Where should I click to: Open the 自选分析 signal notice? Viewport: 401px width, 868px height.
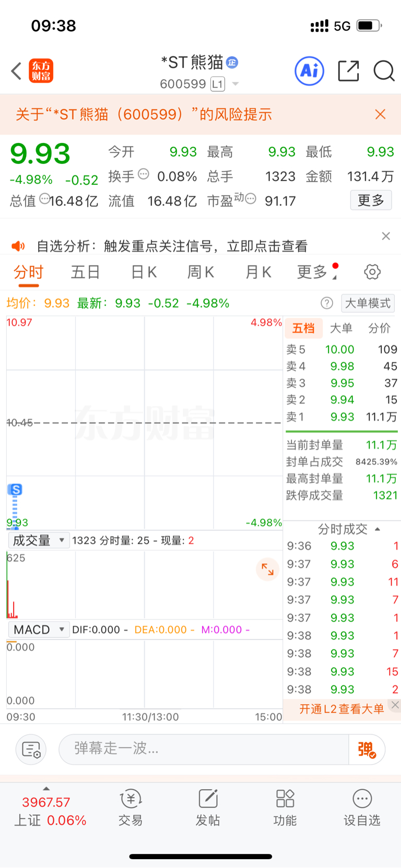point(172,246)
